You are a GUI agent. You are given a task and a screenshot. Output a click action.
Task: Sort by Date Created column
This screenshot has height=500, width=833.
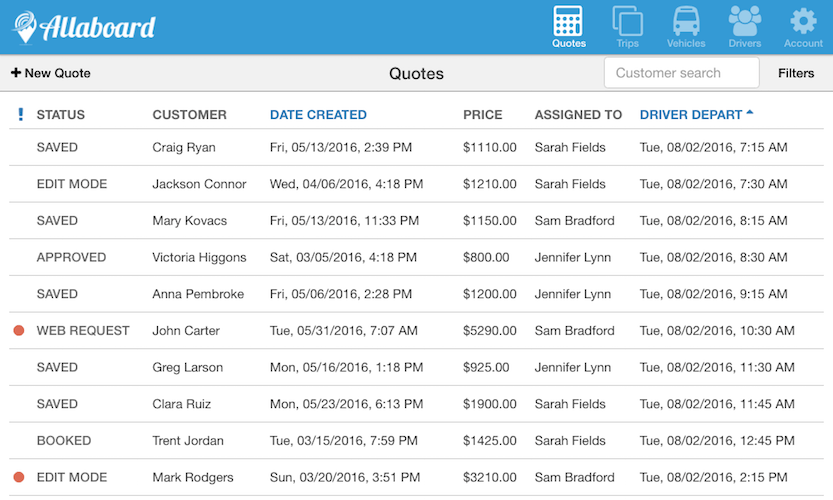click(318, 115)
